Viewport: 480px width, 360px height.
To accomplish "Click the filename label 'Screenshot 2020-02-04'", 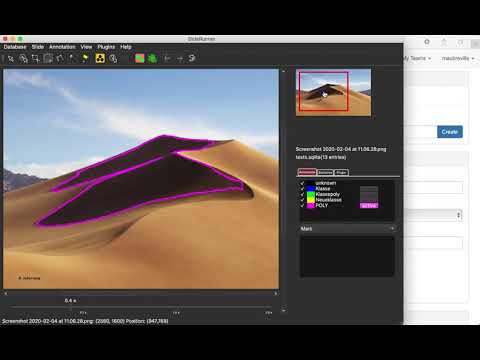I will [341, 149].
